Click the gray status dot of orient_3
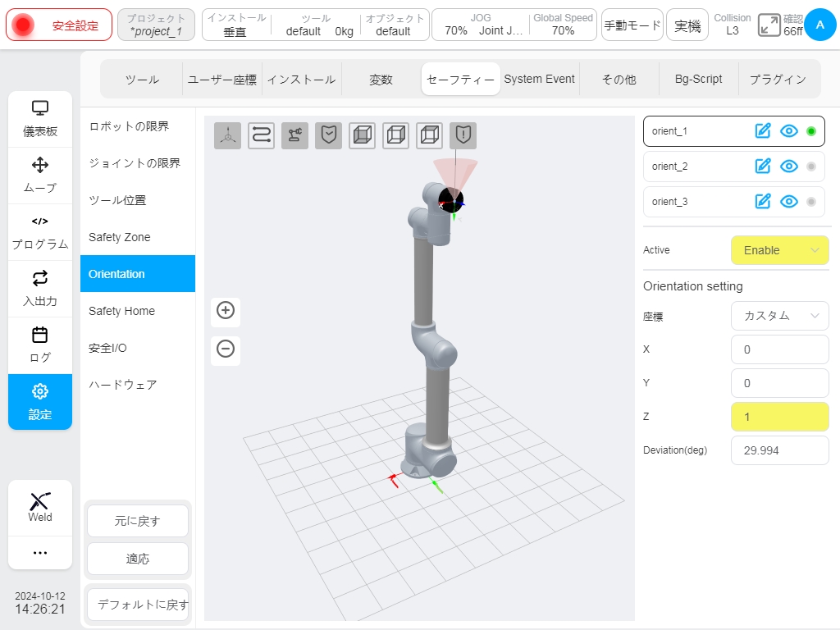The image size is (840, 630). point(811,202)
